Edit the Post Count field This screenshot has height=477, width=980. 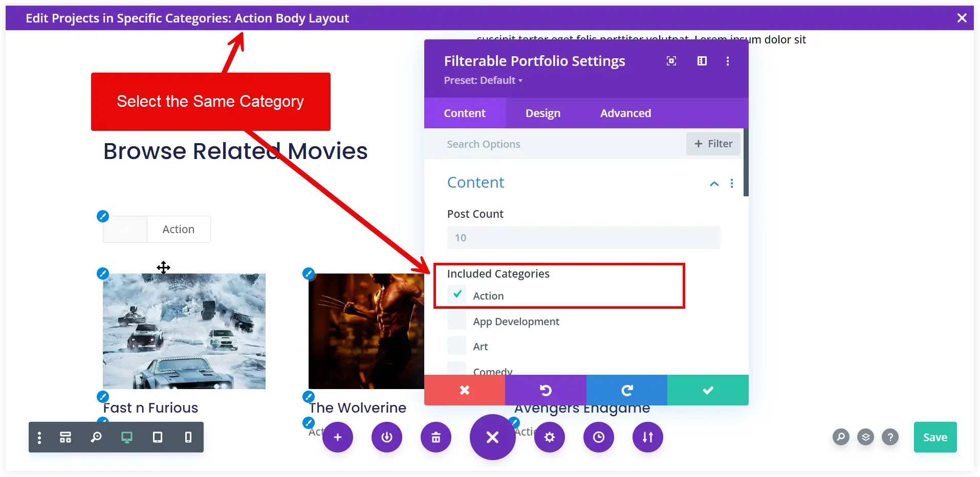pyautogui.click(x=583, y=238)
